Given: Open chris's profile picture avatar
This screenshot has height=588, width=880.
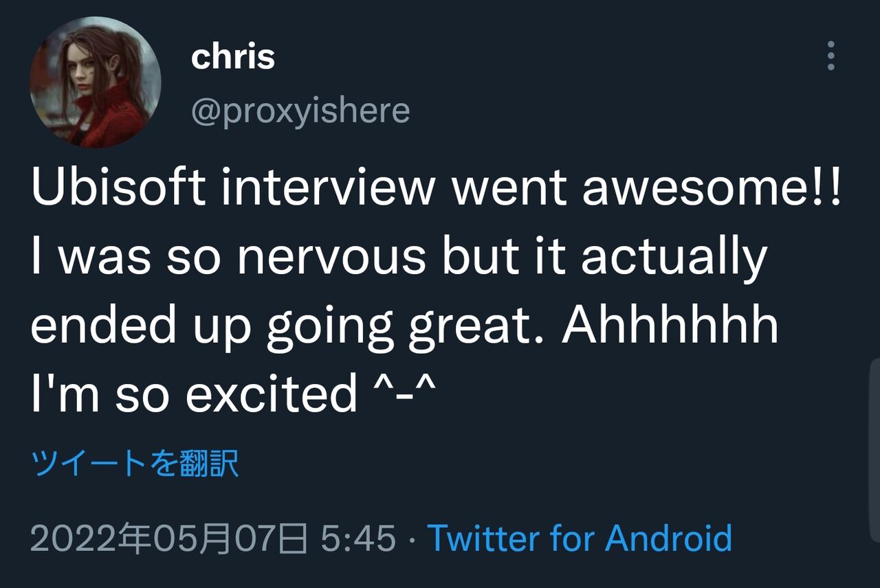Looking at the screenshot, I should [x=95, y=82].
